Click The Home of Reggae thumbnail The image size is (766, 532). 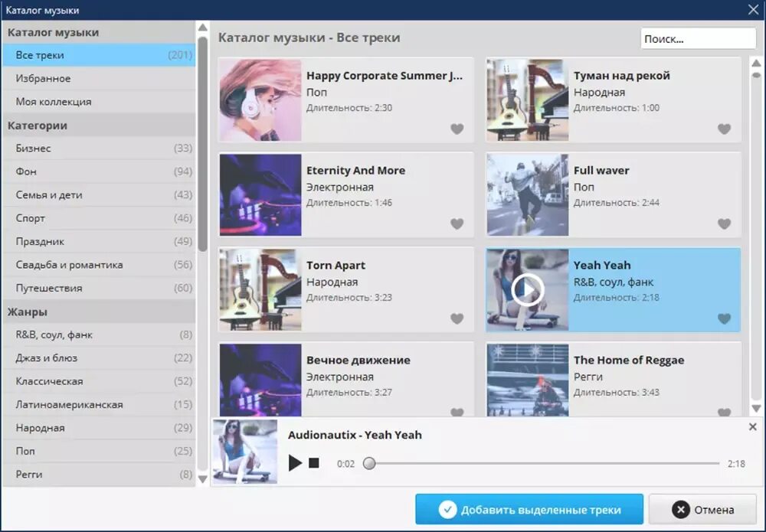528,380
